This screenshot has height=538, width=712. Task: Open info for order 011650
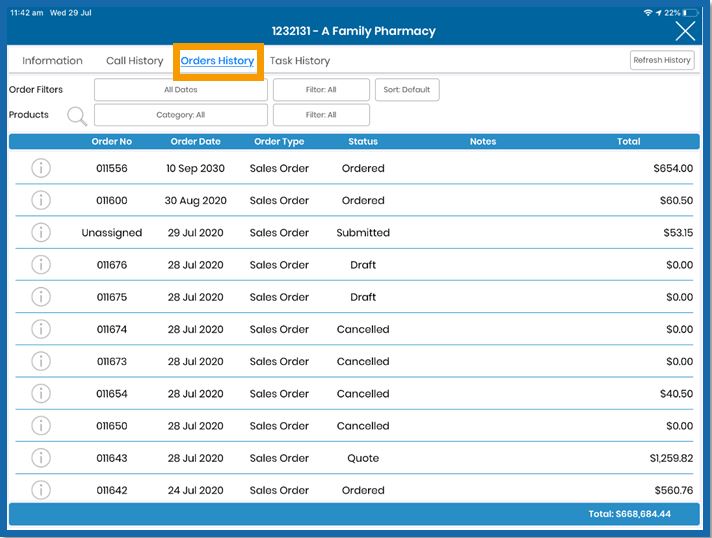point(41,426)
